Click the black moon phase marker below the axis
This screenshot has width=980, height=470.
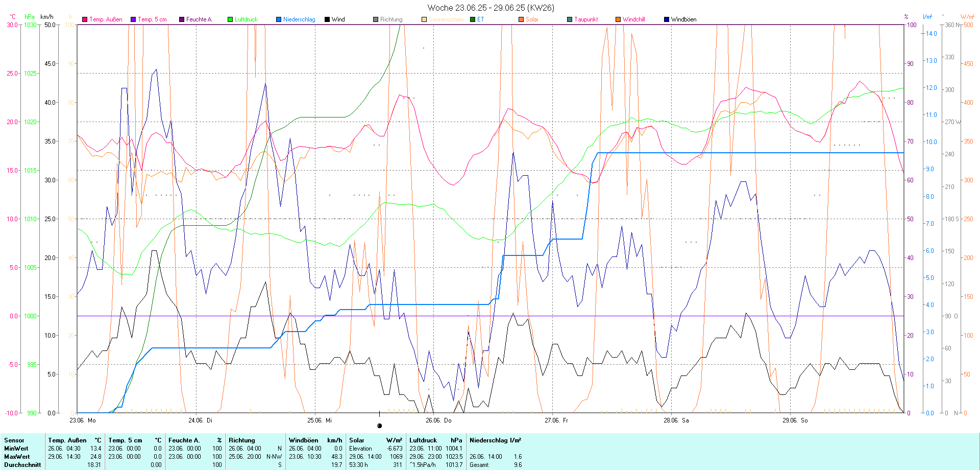pos(379,426)
